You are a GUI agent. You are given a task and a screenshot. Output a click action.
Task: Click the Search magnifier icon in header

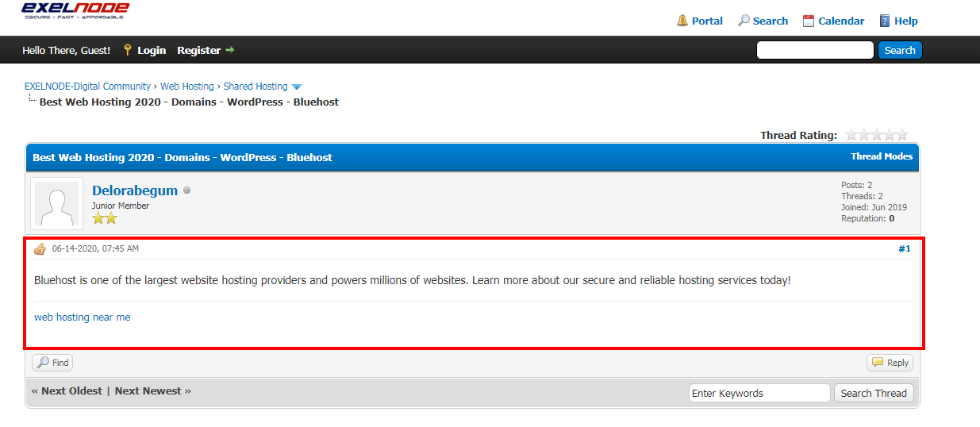(x=744, y=21)
